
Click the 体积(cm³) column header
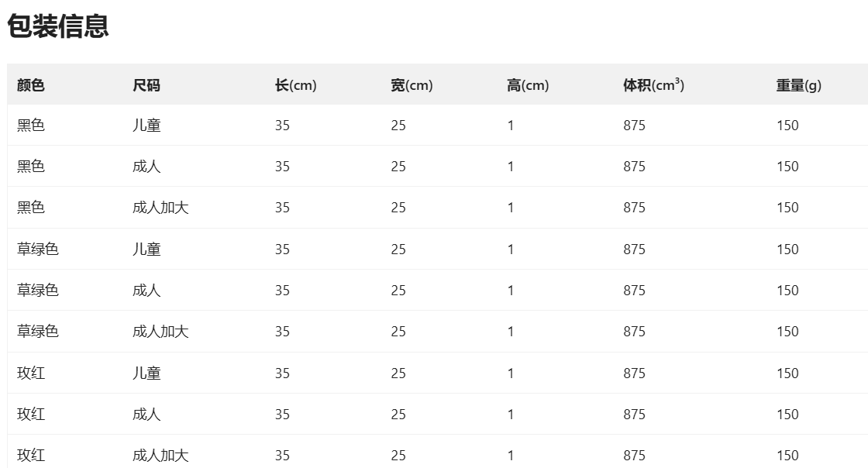pyautogui.click(x=653, y=85)
